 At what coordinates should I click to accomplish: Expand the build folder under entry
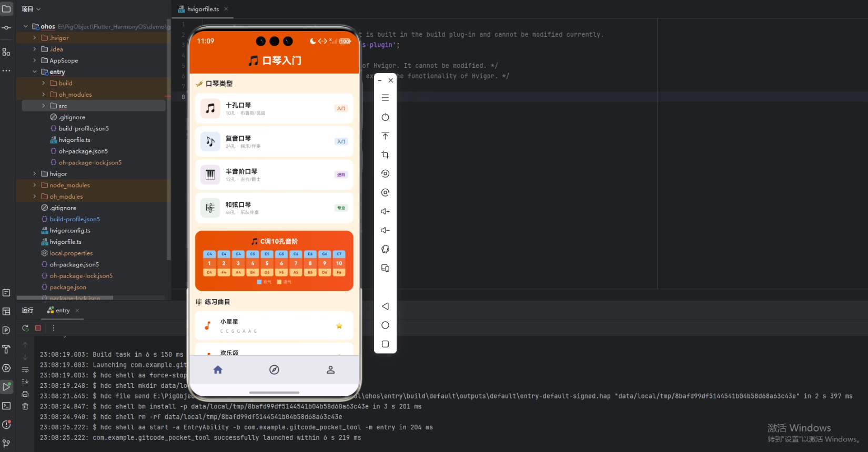click(x=43, y=83)
